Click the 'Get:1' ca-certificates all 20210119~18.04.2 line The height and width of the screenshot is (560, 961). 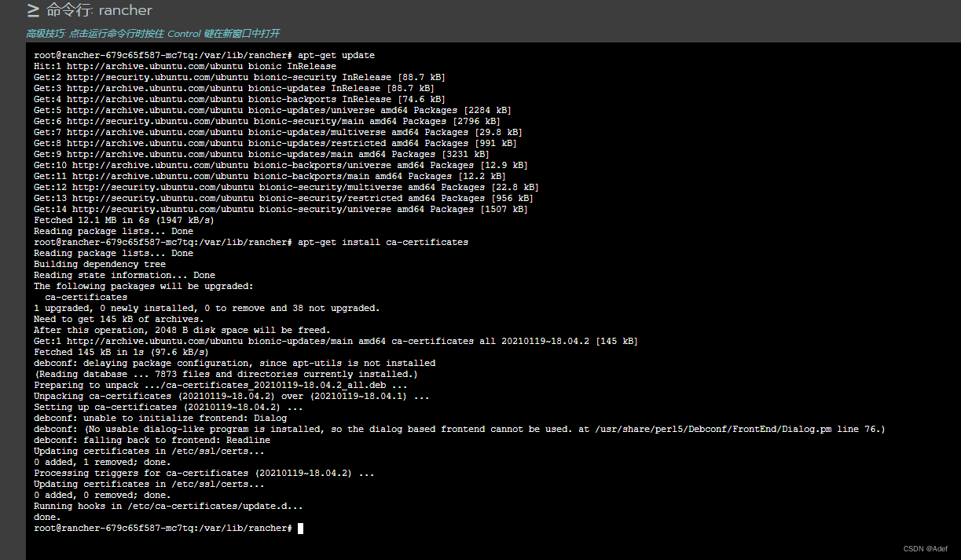[336, 341]
